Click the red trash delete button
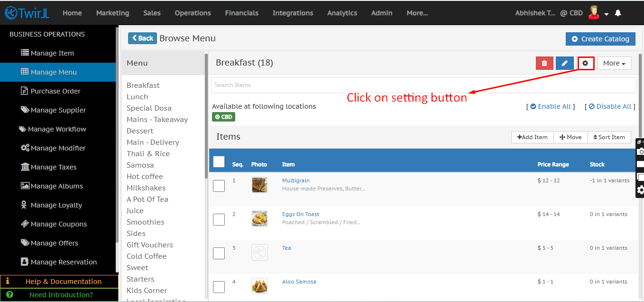 click(x=544, y=63)
